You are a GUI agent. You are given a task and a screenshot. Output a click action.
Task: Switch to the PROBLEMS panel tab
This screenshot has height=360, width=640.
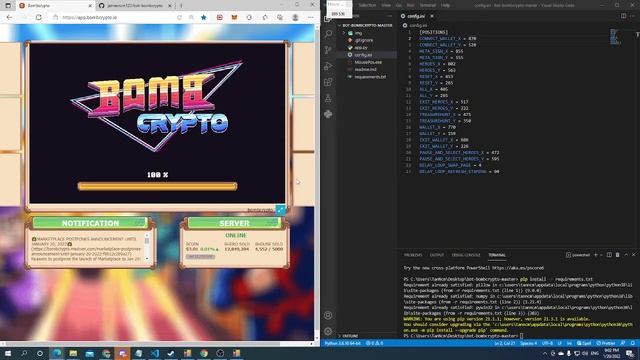coord(413,255)
